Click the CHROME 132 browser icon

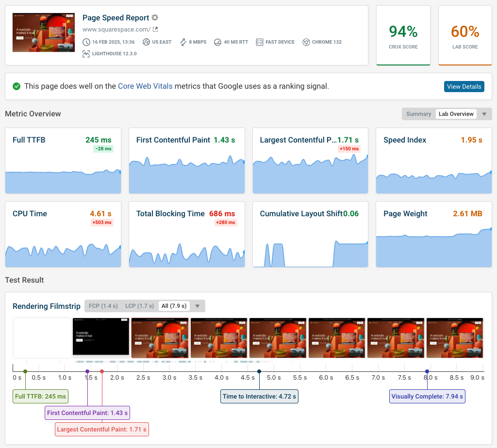point(306,42)
